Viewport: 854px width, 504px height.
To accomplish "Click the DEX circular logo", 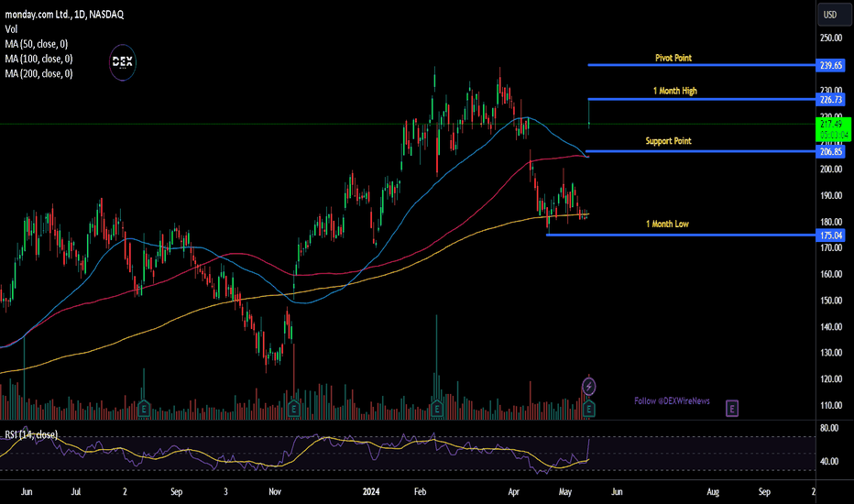I will 122,62.
